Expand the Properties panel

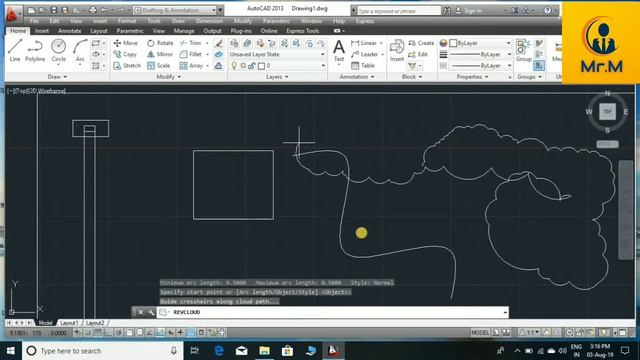tap(472, 77)
